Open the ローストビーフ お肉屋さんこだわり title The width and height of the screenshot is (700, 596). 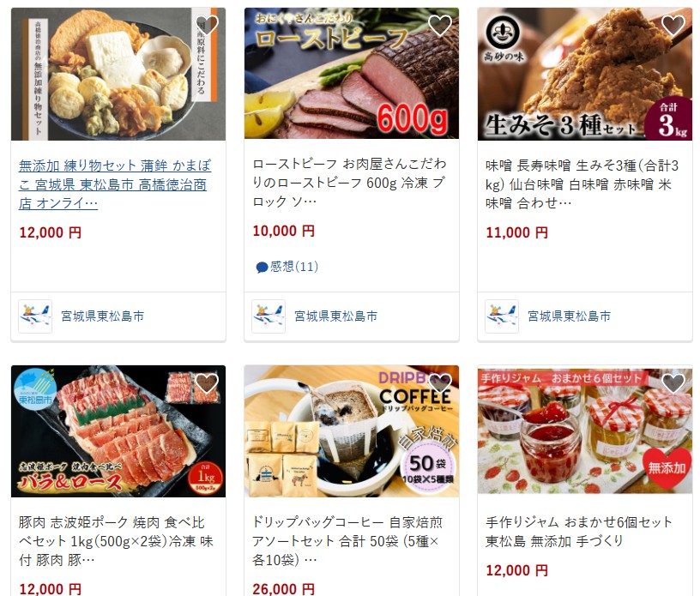pyautogui.click(x=349, y=183)
